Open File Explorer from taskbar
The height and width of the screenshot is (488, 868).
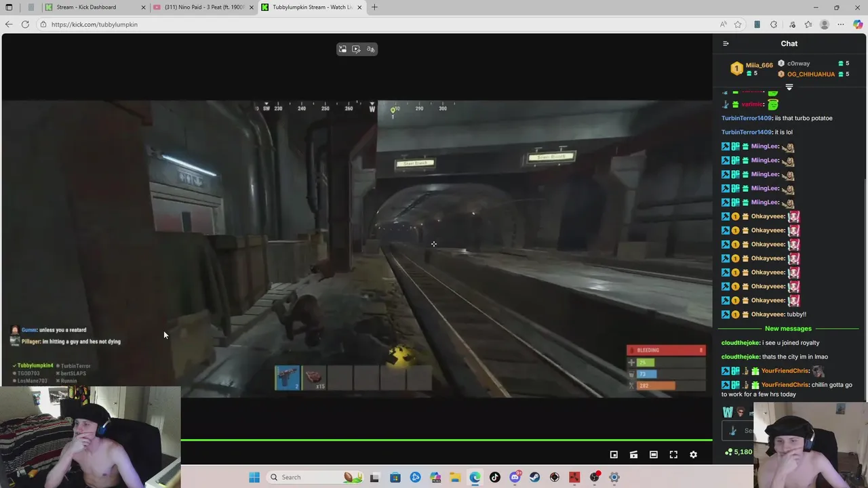[x=455, y=477]
